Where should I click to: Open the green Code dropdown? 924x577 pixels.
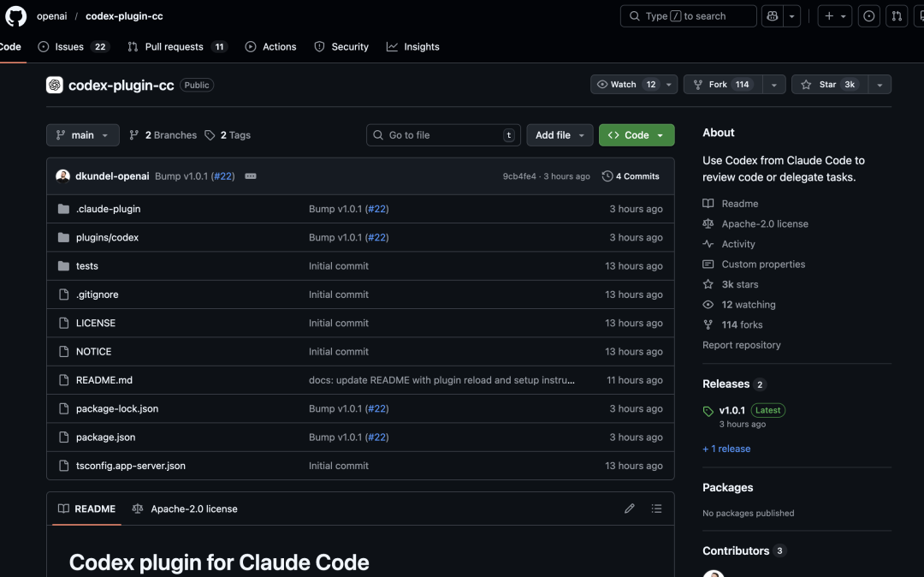[637, 135]
